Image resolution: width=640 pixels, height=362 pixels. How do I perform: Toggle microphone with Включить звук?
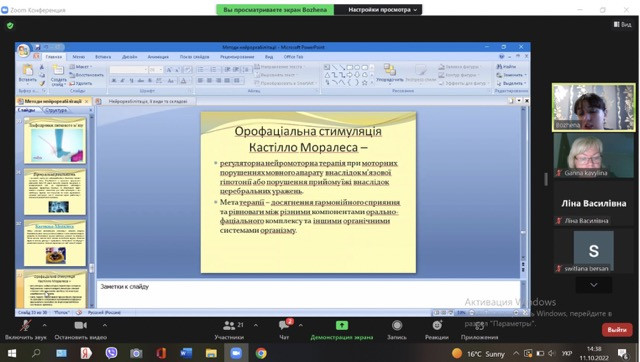point(26,330)
